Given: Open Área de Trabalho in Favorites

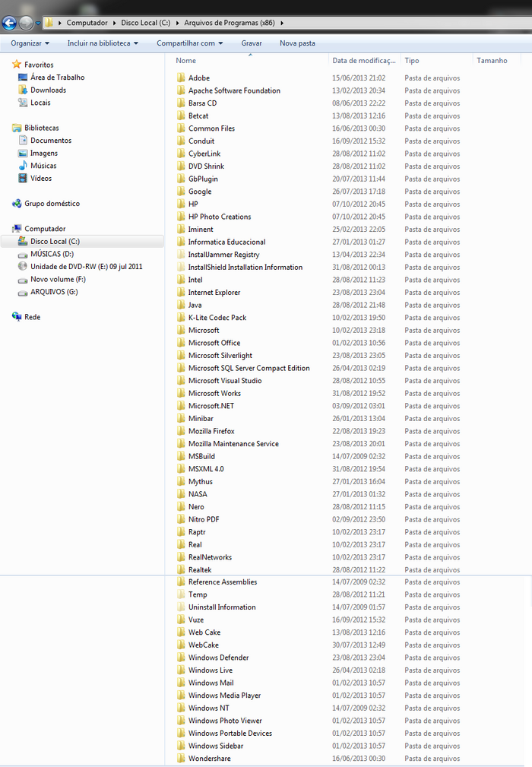Looking at the screenshot, I should 57,78.
